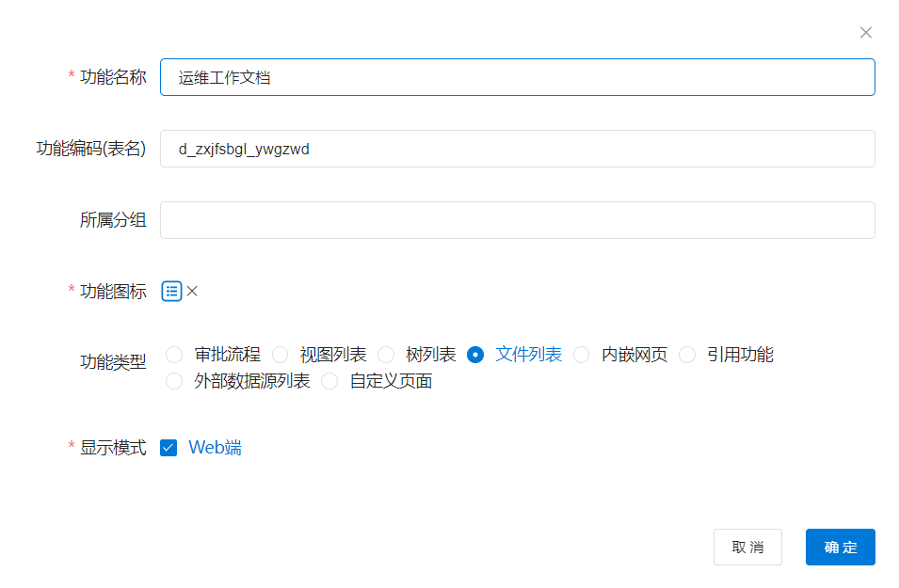Image resolution: width=899 pixels, height=588 pixels.
Task: Click the 功能类型 field label
Action: [113, 363]
